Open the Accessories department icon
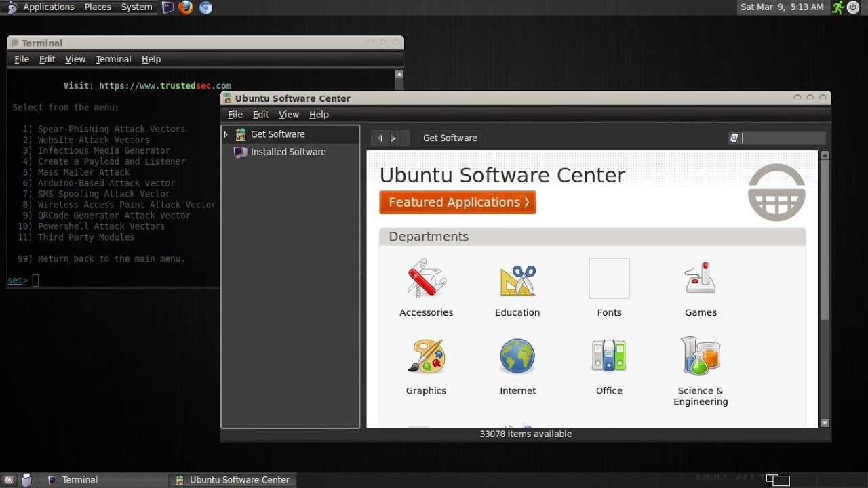 [x=427, y=278]
